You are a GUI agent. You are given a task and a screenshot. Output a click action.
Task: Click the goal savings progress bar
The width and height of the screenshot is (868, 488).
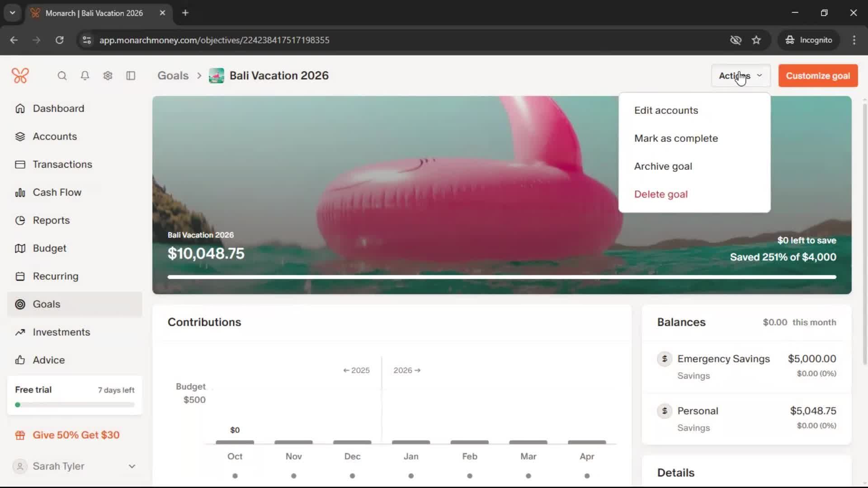pos(501,277)
